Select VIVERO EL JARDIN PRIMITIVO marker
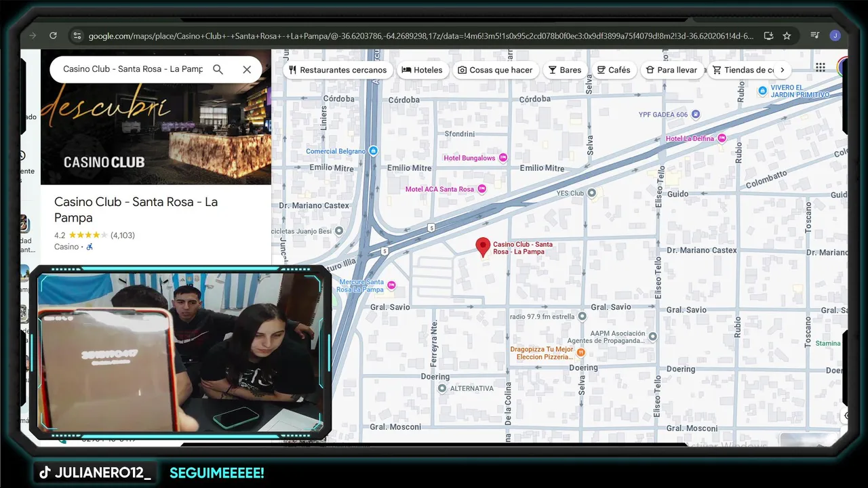The image size is (868, 488). [763, 90]
